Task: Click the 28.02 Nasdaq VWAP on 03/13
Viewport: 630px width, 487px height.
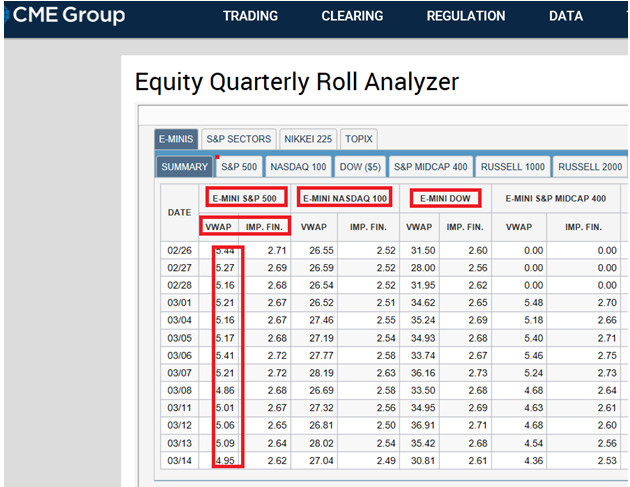Action: tap(321, 443)
